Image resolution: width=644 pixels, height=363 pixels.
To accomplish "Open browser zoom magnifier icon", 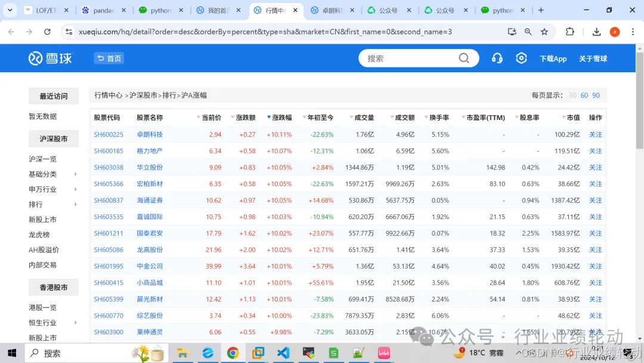I will click(528, 32).
